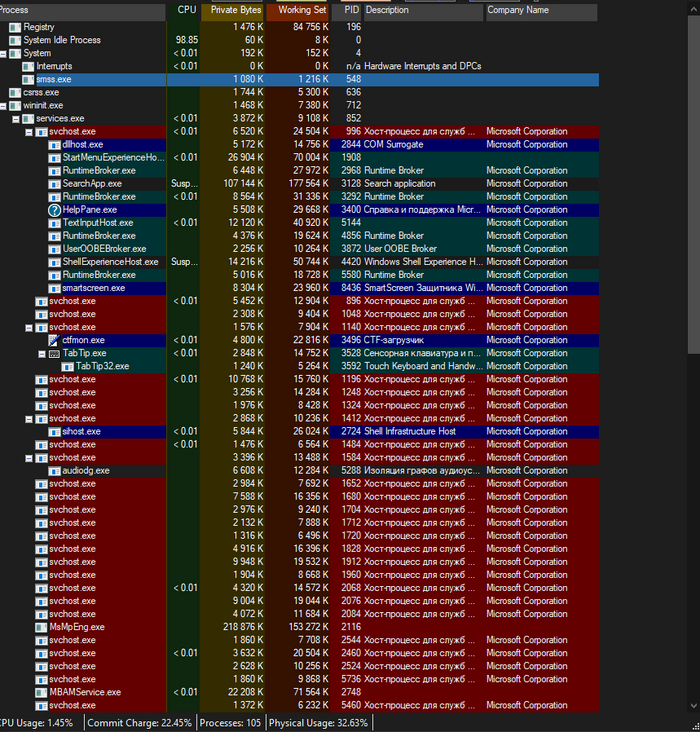Click the audiodg.exe process icon
700x732 pixels.
(54, 471)
